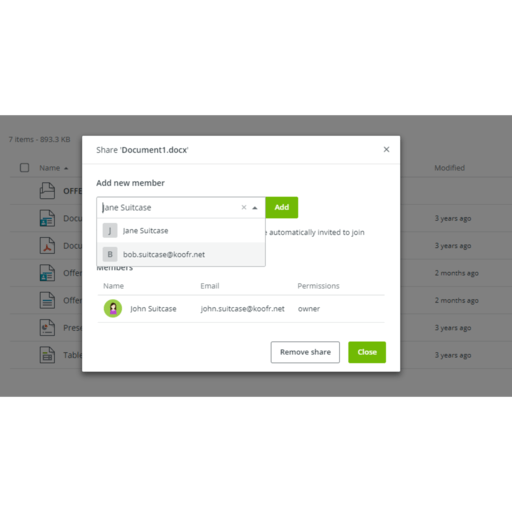Click the B avatar beside bob.suitcase
The height and width of the screenshot is (512, 512).
point(110,254)
